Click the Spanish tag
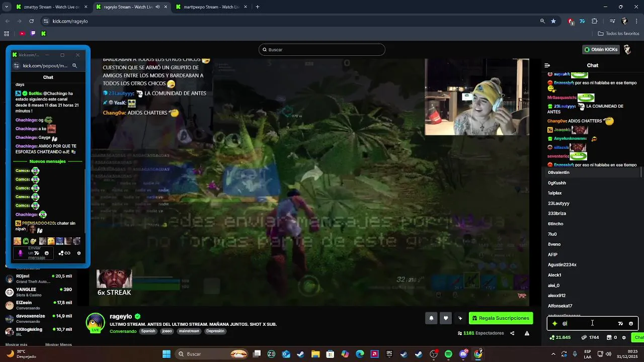This screenshot has height=362, width=644. 148,331
